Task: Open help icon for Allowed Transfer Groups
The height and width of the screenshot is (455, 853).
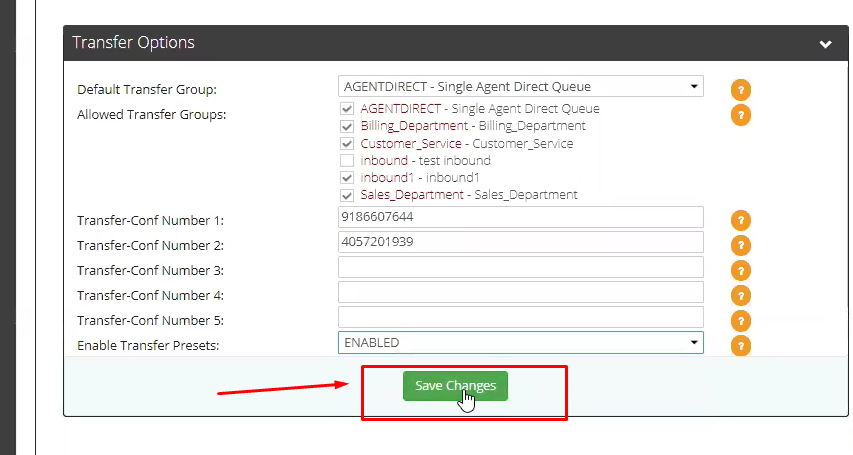Action: tap(740, 115)
